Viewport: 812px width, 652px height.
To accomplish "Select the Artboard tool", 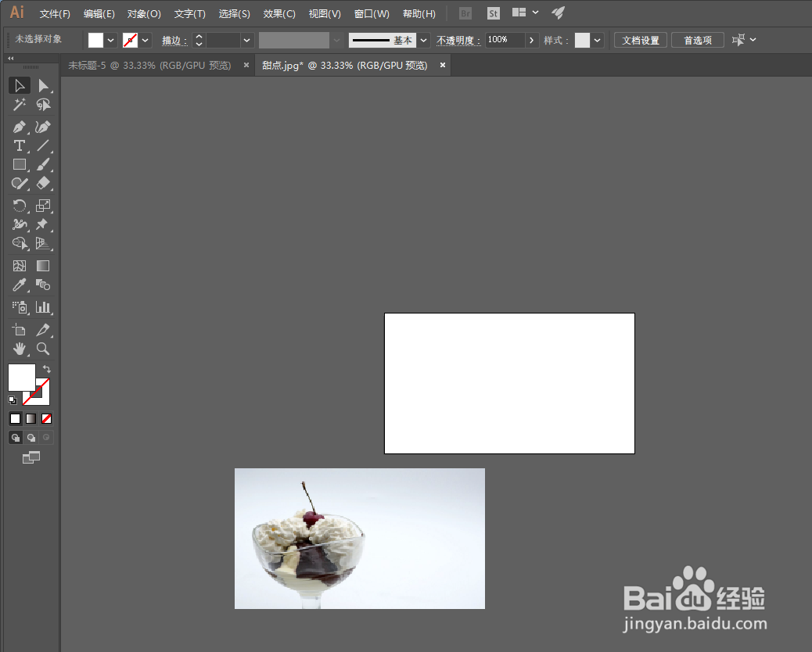I will click(20, 330).
